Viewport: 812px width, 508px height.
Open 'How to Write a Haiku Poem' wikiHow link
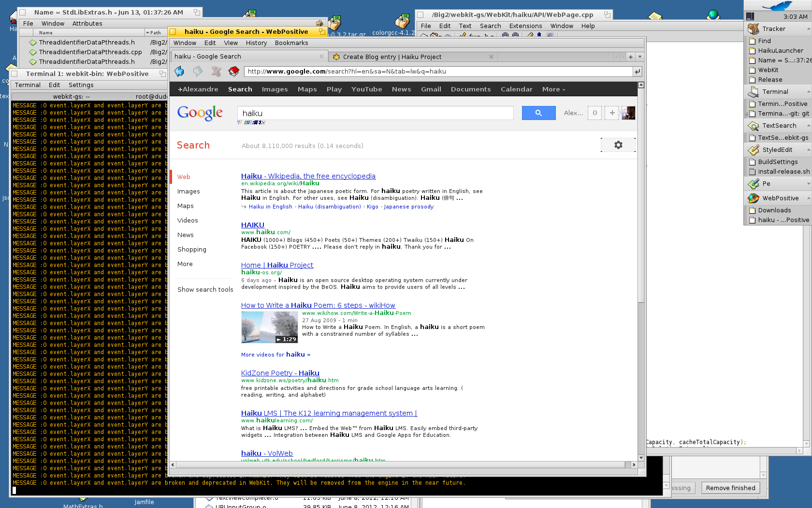click(318, 305)
